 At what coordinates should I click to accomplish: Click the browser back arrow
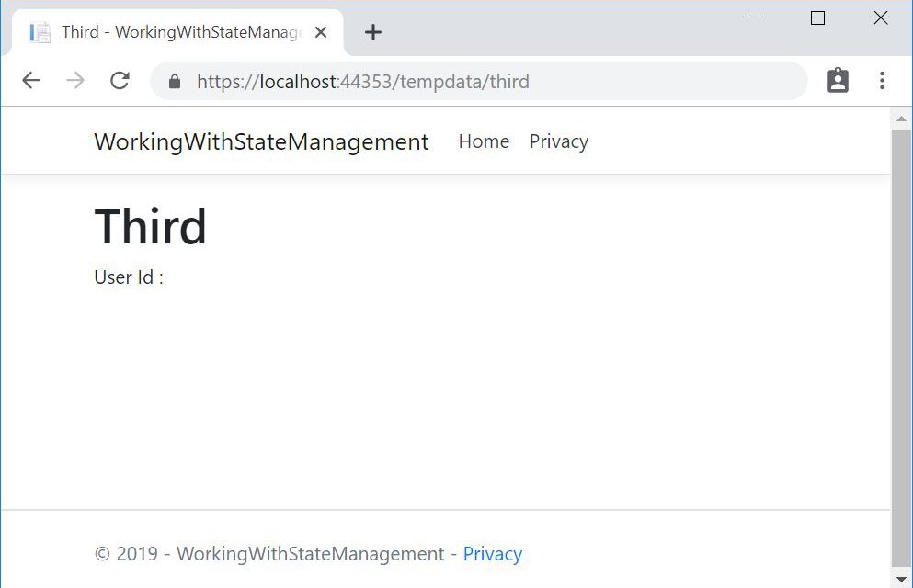tap(31, 81)
